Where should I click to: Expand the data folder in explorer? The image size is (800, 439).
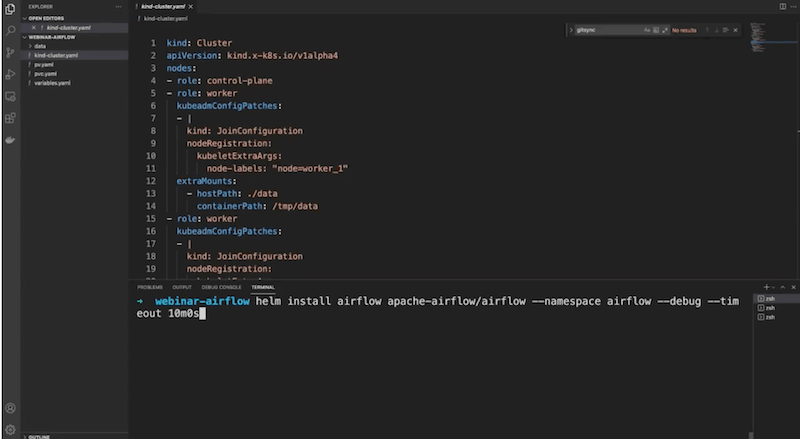point(40,46)
